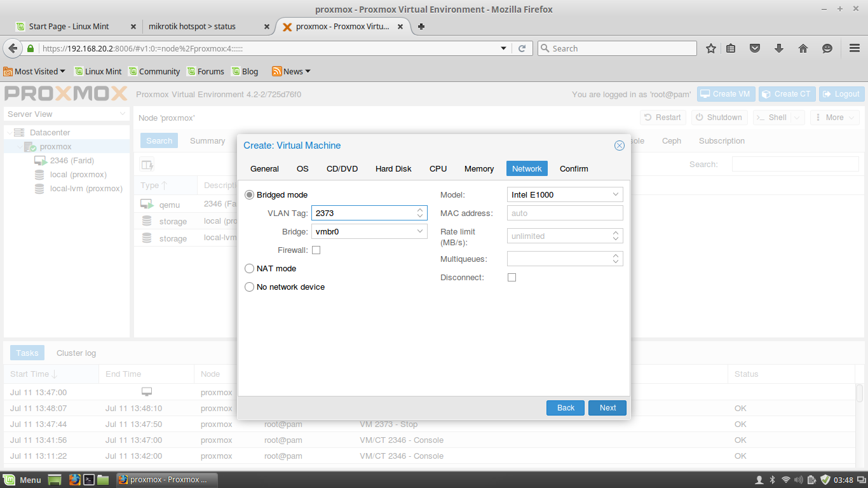This screenshot has height=488, width=868.
Task: Select VM 2346 (Farid) in the tree
Action: 71,161
